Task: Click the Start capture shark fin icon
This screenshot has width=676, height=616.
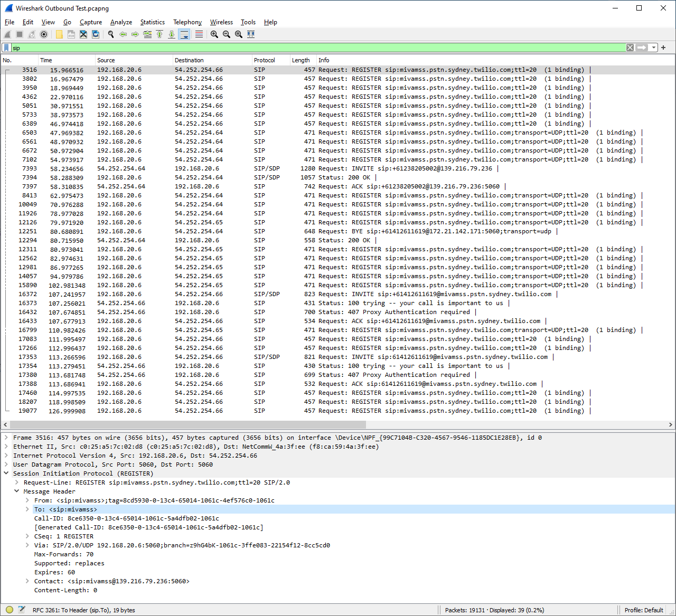Action: [x=7, y=34]
